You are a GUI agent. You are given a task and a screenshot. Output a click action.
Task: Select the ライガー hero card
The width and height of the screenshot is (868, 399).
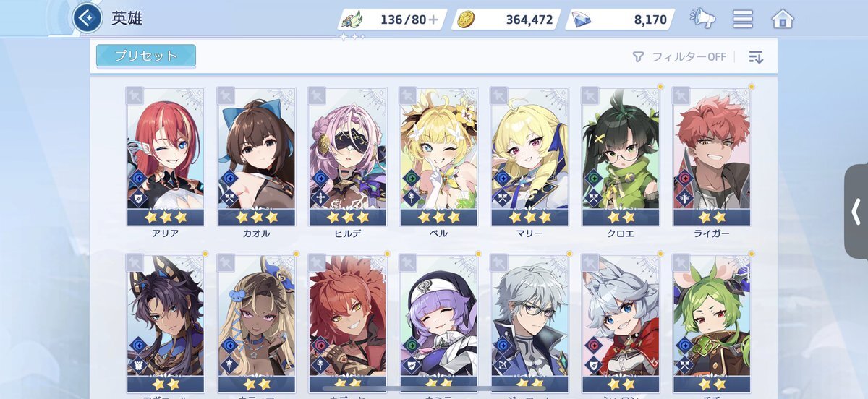click(712, 156)
